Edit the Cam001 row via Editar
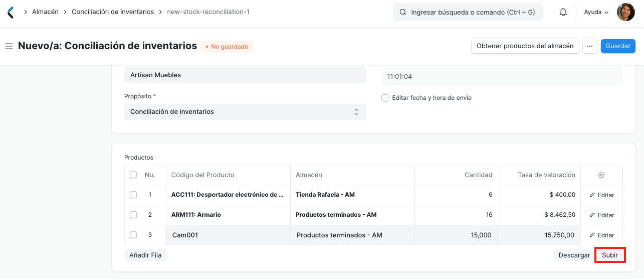This screenshot has width=644, height=279. 601,235
